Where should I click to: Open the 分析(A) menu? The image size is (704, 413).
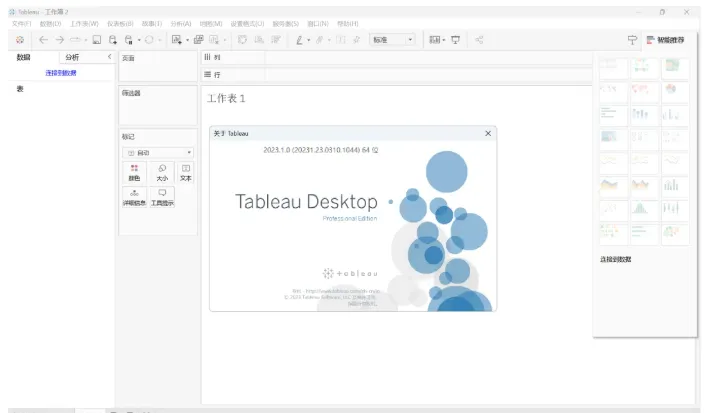180,23
